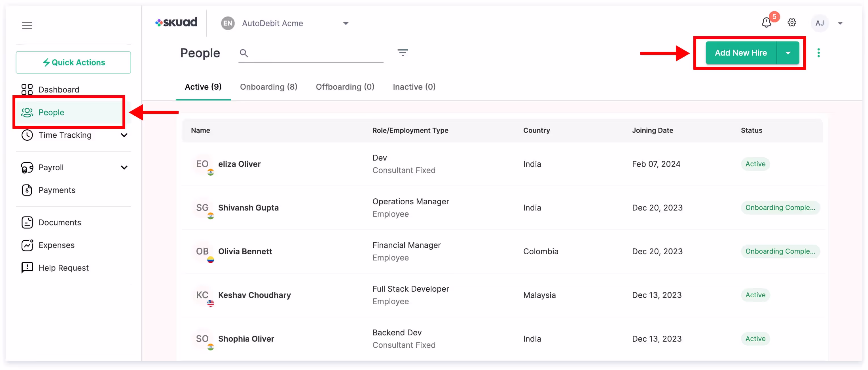Open the three-dot more options menu
This screenshot has width=868, height=370.
(x=818, y=53)
